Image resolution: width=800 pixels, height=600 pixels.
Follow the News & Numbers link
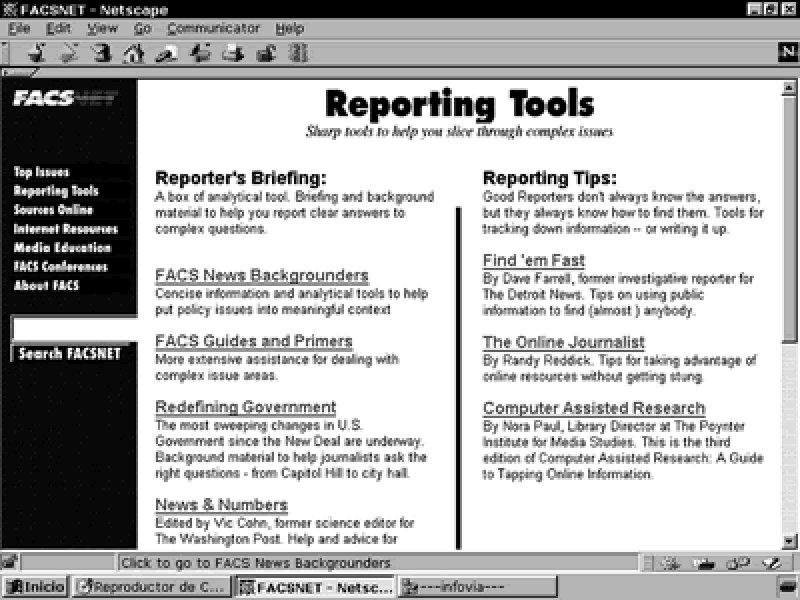pos(221,505)
